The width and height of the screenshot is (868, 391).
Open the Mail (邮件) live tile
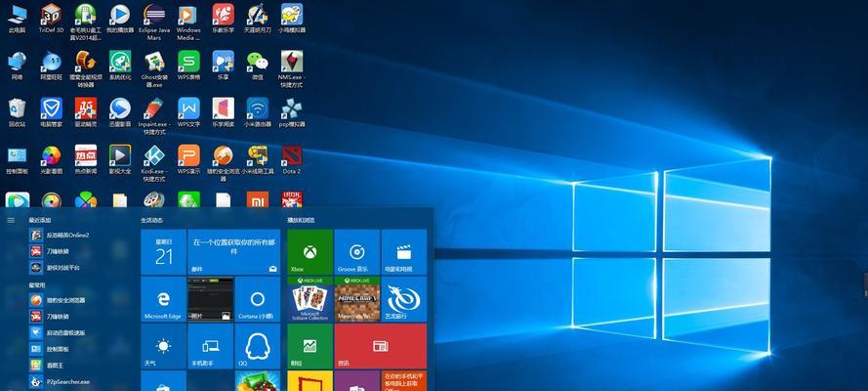[x=234, y=252]
